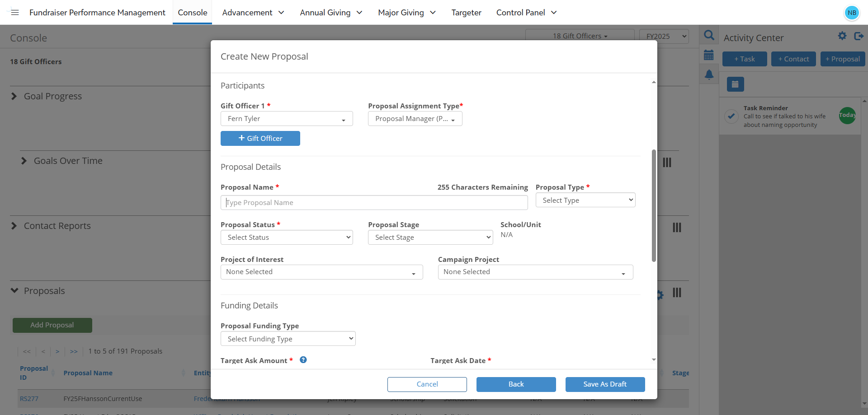Click the Activity Center exit icon
This screenshot has height=415, width=868.
click(859, 36)
